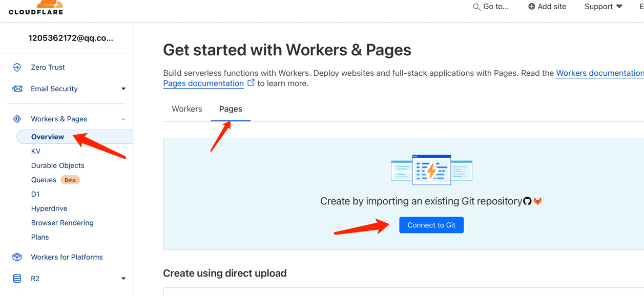Collapse the Workers & Pages section arrow
This screenshot has height=296, width=644.
[x=123, y=119]
